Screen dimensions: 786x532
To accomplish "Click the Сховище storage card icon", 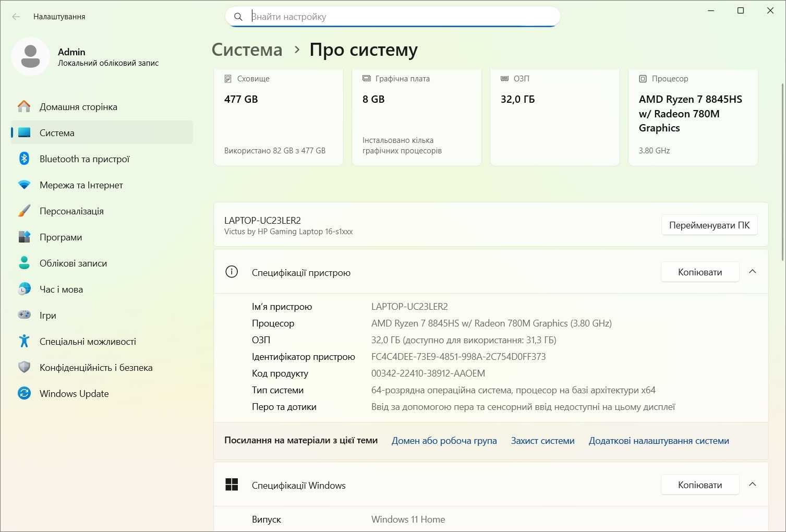I will click(x=228, y=79).
